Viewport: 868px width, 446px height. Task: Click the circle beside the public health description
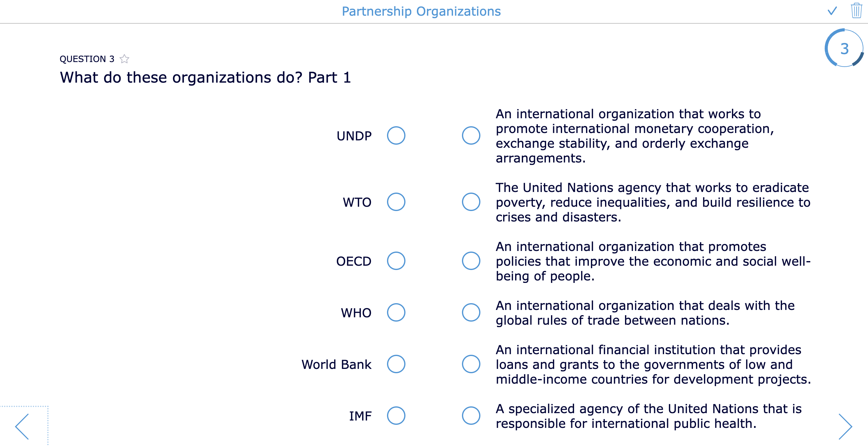[x=471, y=416]
